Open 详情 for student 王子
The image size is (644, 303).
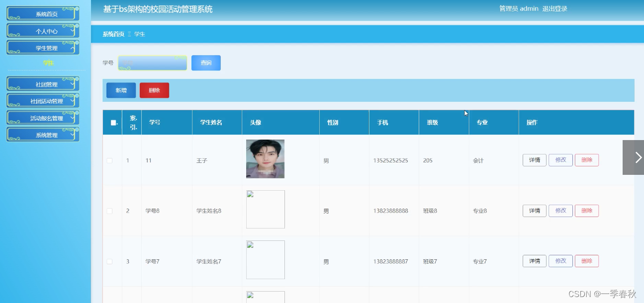tap(535, 160)
